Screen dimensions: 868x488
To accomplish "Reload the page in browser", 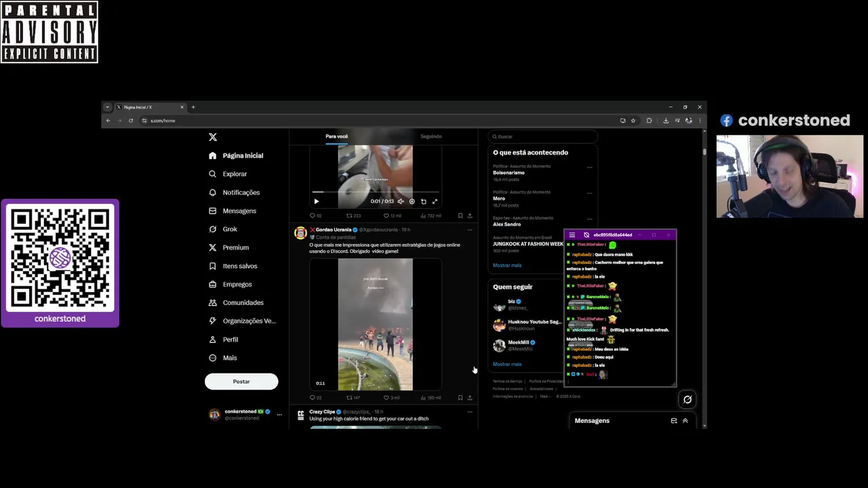I will click(131, 121).
